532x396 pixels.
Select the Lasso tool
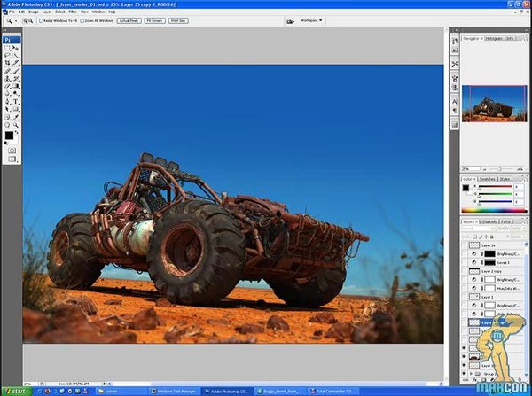[x=7, y=56]
